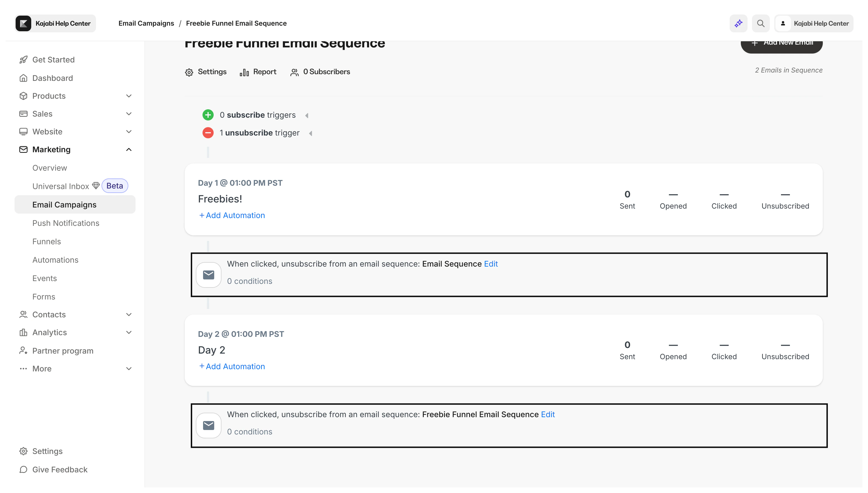Click Edit on the Email Sequence automation
This screenshot has height=493, width=868.
pyautogui.click(x=490, y=264)
